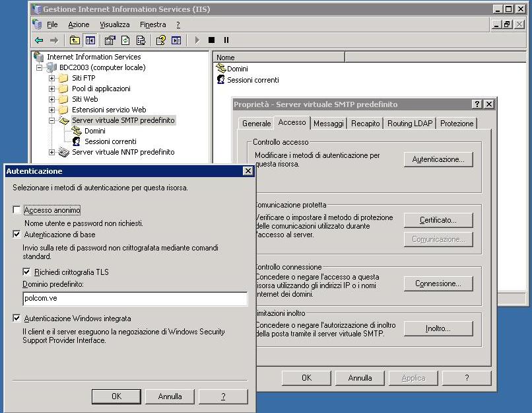Close the Autenticazione dialog
532x413 pixels.
(x=248, y=171)
